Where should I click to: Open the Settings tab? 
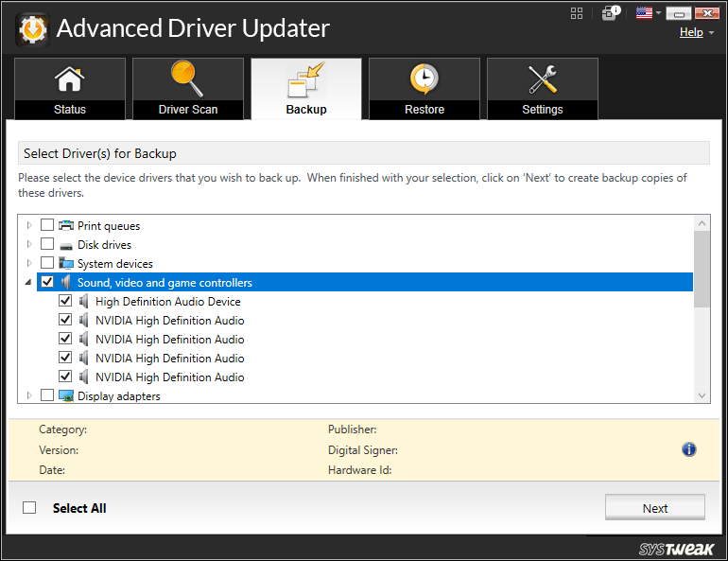(x=543, y=89)
